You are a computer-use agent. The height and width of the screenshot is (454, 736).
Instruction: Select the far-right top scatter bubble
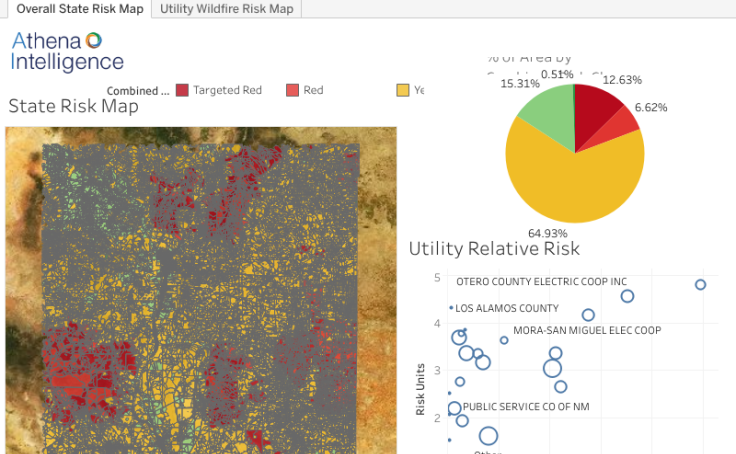click(x=700, y=285)
